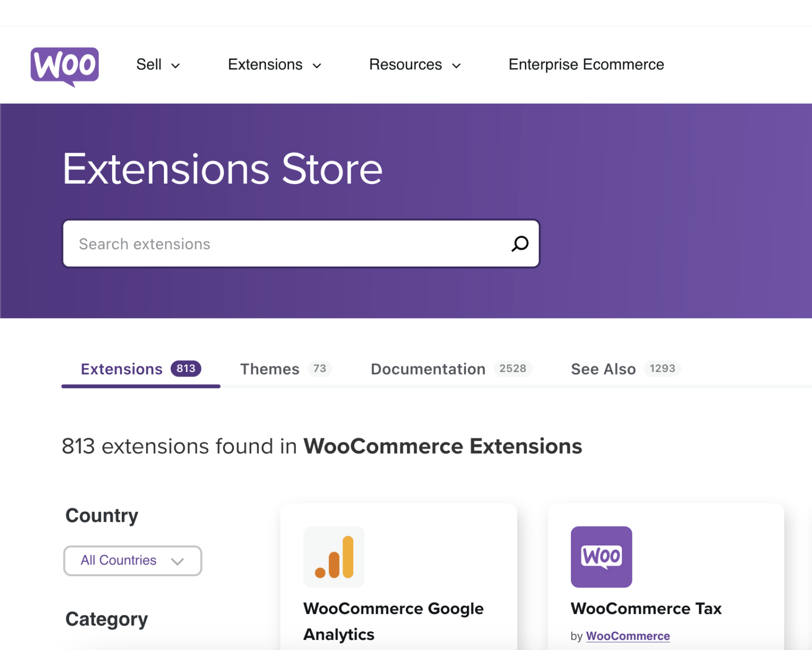Click the Extensions Store title

(x=222, y=169)
